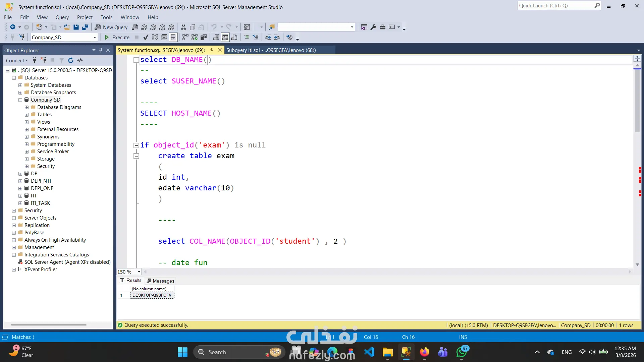This screenshot has height=362, width=644.
Task: Expand the Management node
Action: [x=14, y=247]
